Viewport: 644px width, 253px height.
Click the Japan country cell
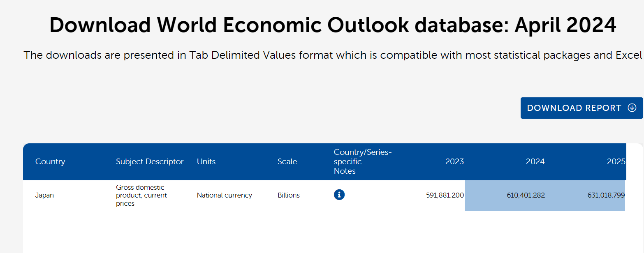[x=44, y=195]
